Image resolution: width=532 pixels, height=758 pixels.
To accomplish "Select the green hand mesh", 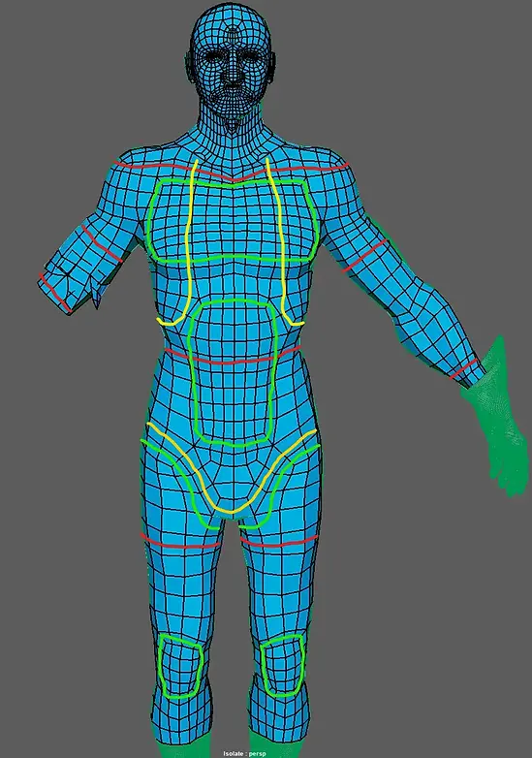I will [498, 420].
